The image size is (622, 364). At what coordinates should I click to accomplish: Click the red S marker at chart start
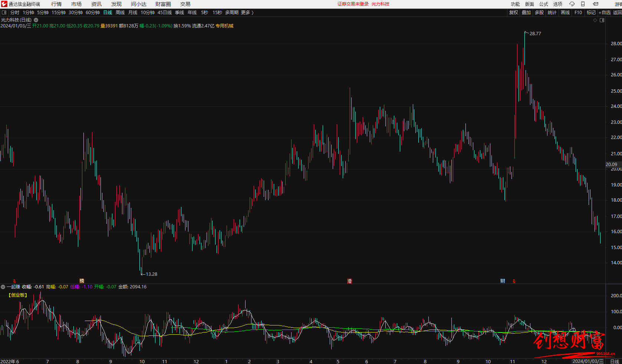pyautogui.click(x=14, y=281)
